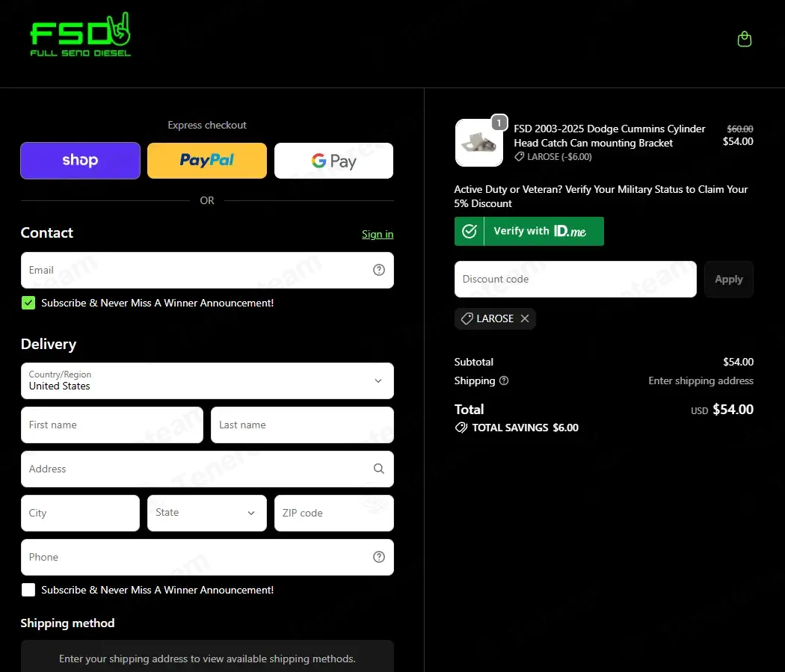Open the shopping bag cart icon
This screenshot has width=785, height=672.
[745, 39]
